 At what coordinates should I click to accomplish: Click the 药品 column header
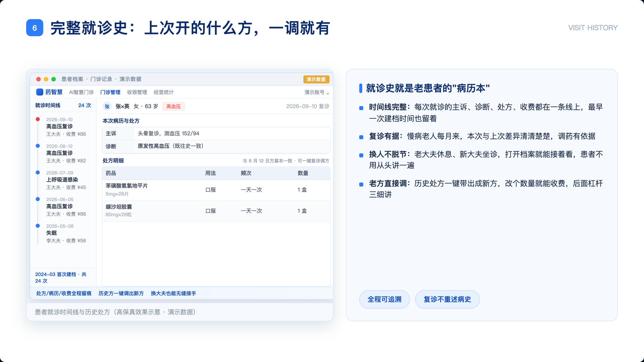111,173
